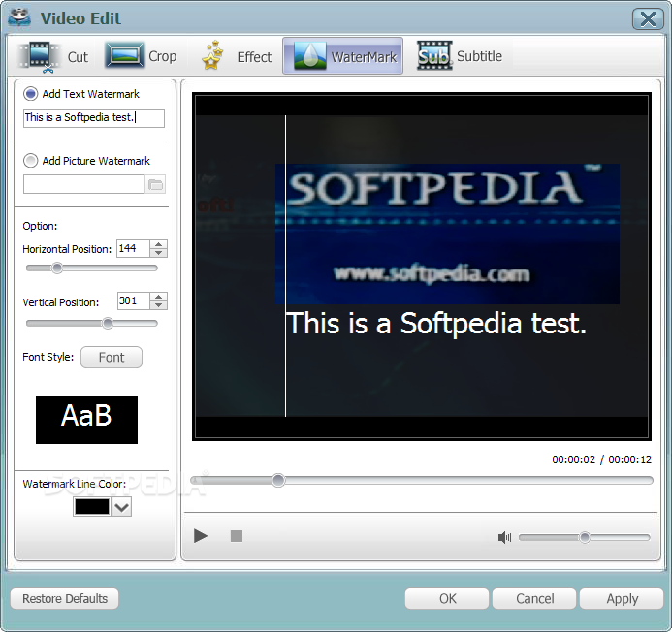This screenshot has width=672, height=632.
Task: Decrease Horizontal Position with down arrow
Action: [159, 253]
